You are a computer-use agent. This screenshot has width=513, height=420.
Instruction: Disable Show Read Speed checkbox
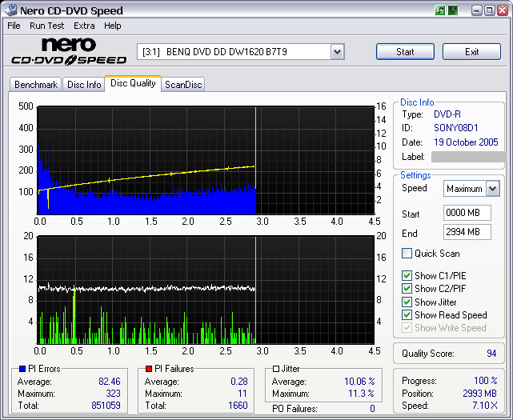tap(407, 315)
